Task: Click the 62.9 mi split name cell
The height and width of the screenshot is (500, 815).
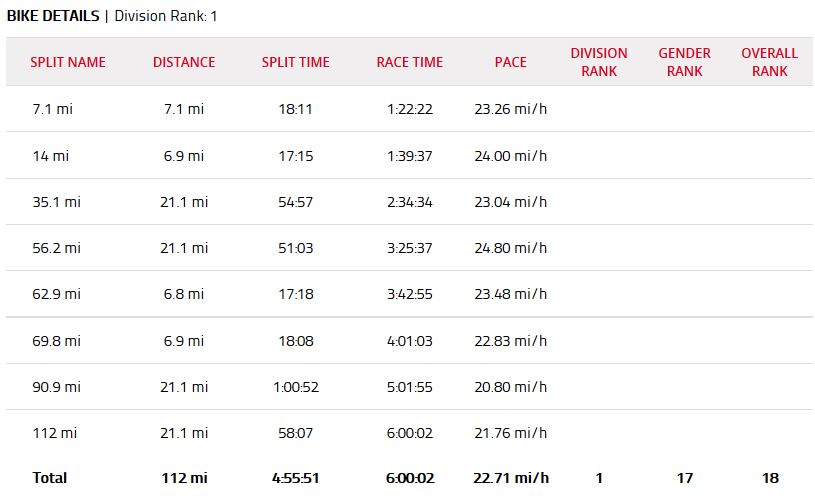Action: [56, 294]
